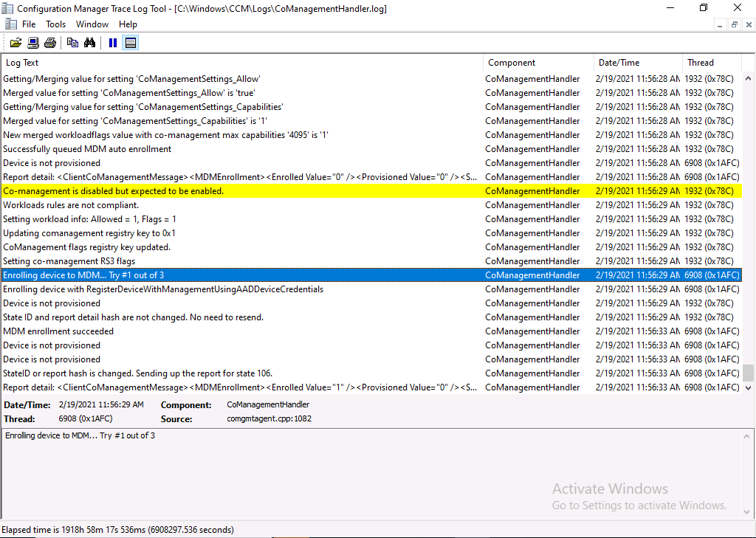
Task: Click the log list scroll up arrow
Action: [749, 78]
